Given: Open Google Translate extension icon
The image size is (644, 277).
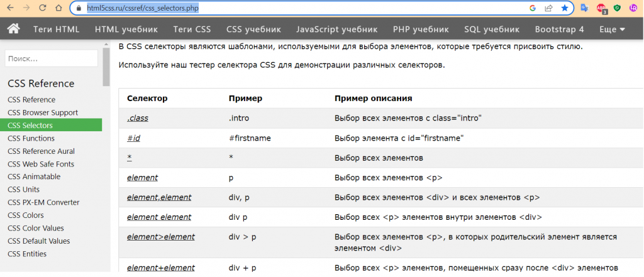Looking at the screenshot, I should coord(584,8).
